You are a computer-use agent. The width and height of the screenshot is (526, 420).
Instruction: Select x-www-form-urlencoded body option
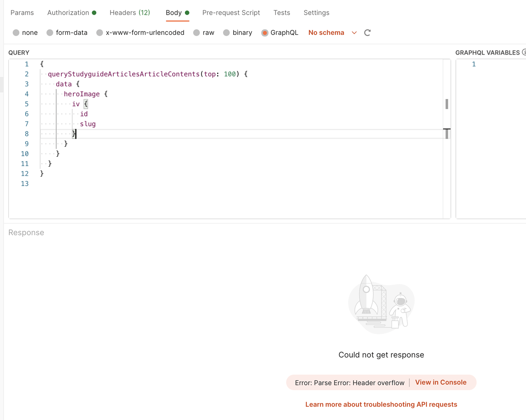[x=140, y=32]
